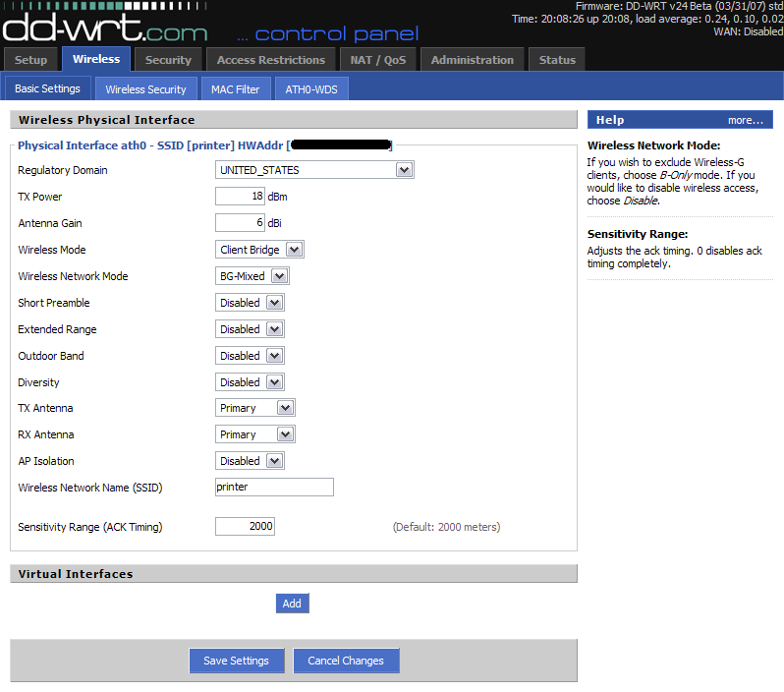Image resolution: width=784 pixels, height=692 pixels.
Task: Click the Firmware version text
Action: tap(679, 6)
